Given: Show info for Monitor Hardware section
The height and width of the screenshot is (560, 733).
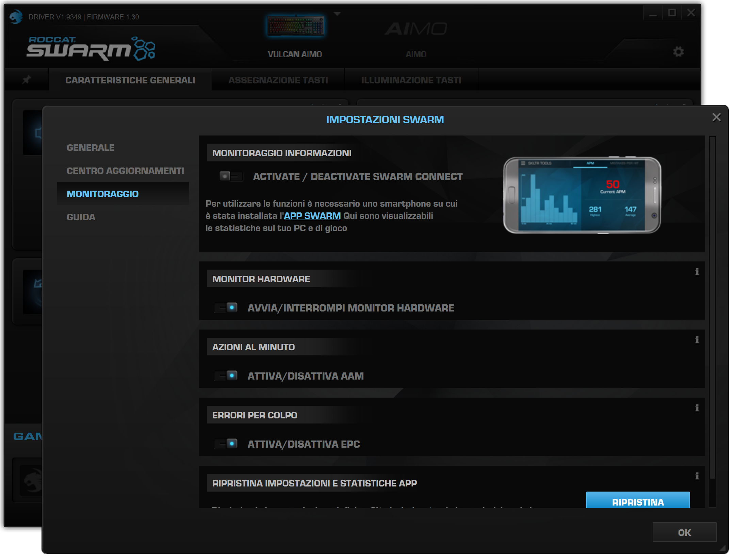Looking at the screenshot, I should tap(697, 272).
